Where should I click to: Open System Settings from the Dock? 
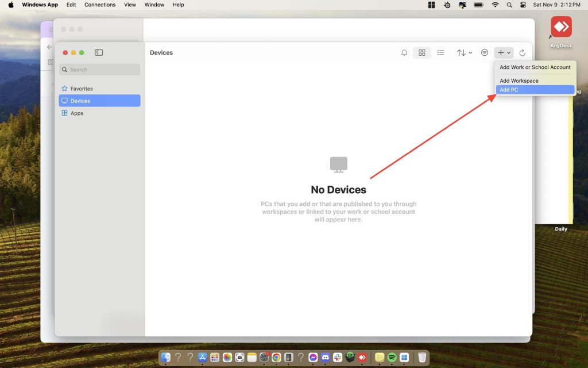click(264, 357)
